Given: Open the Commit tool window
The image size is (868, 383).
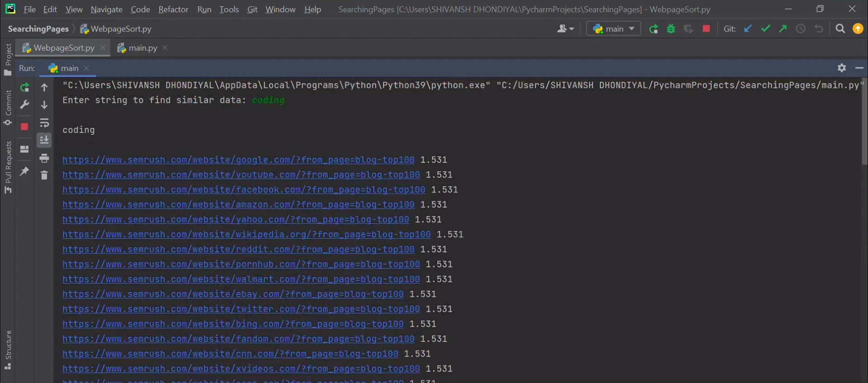Looking at the screenshot, I should pyautogui.click(x=8, y=108).
